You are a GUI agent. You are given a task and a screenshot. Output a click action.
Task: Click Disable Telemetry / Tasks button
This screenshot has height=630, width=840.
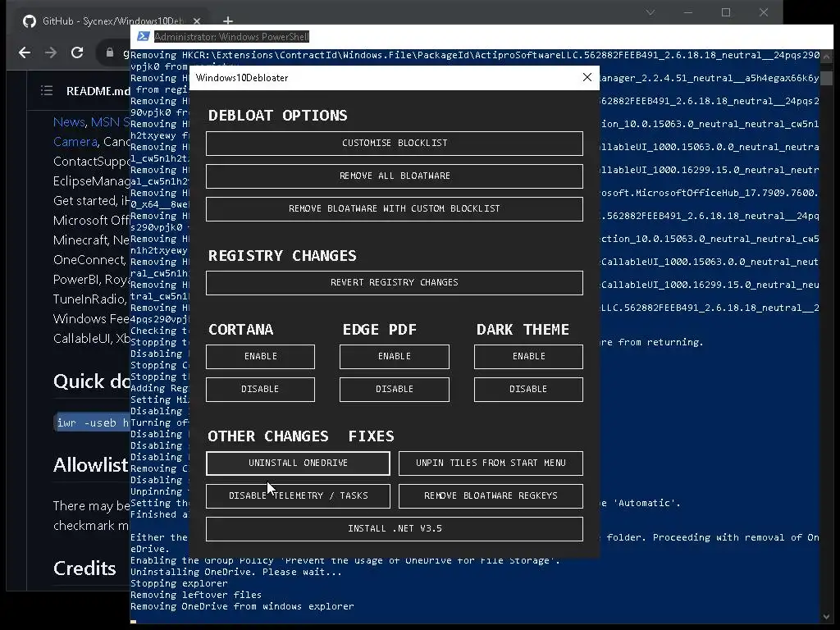tap(298, 495)
